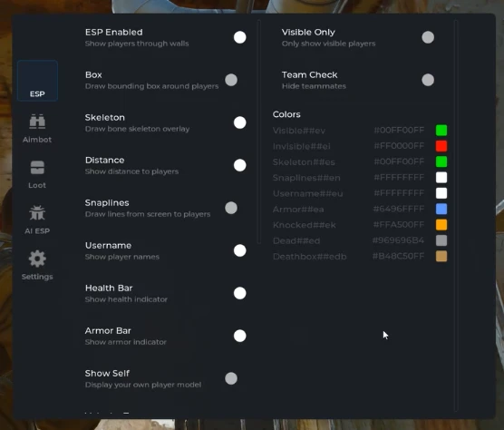
Task: Click the Username##eu color label
Action: point(307,193)
